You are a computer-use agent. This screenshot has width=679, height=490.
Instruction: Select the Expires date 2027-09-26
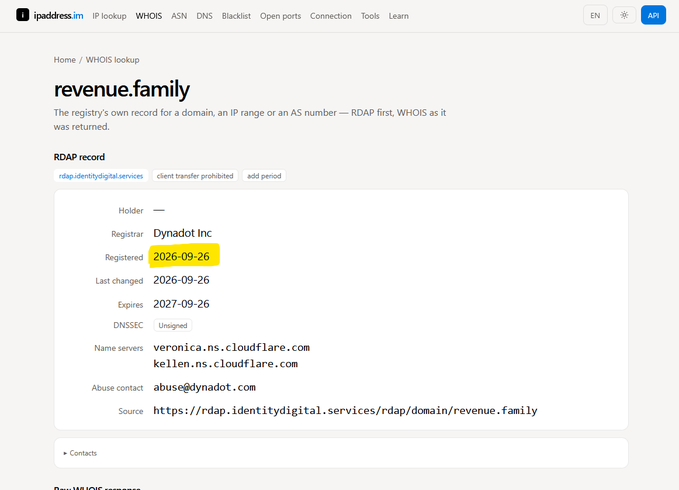[x=181, y=304]
